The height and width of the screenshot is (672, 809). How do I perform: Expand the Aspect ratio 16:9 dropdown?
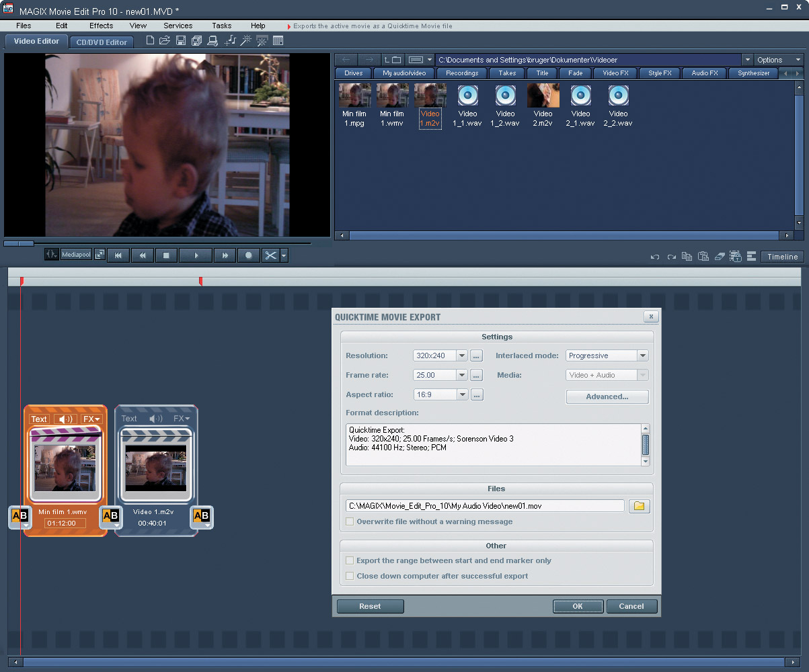tap(462, 394)
